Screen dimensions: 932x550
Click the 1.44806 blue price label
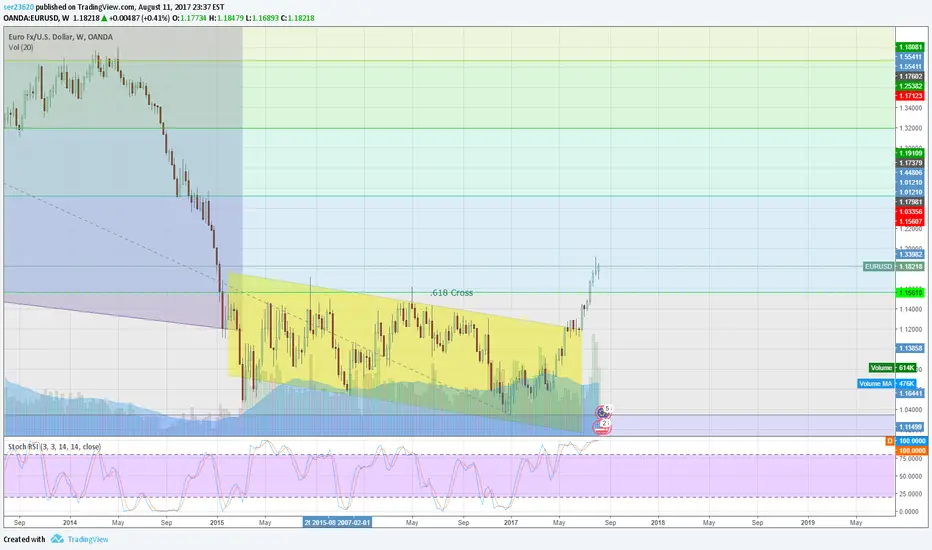point(910,172)
